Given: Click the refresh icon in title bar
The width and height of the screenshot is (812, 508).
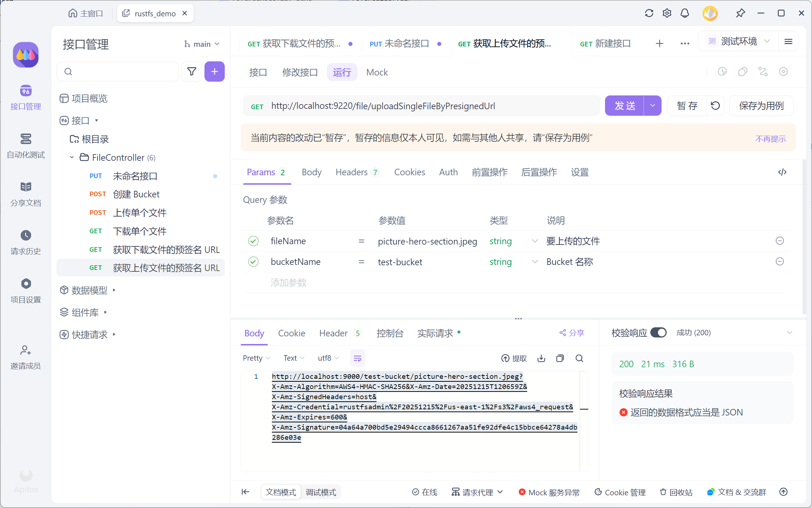Looking at the screenshot, I should tap(649, 13).
